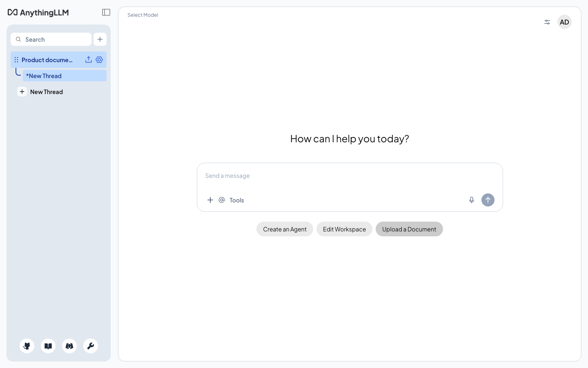Toggle the sidebar collapse icon
This screenshot has width=588, height=368.
[106, 12]
